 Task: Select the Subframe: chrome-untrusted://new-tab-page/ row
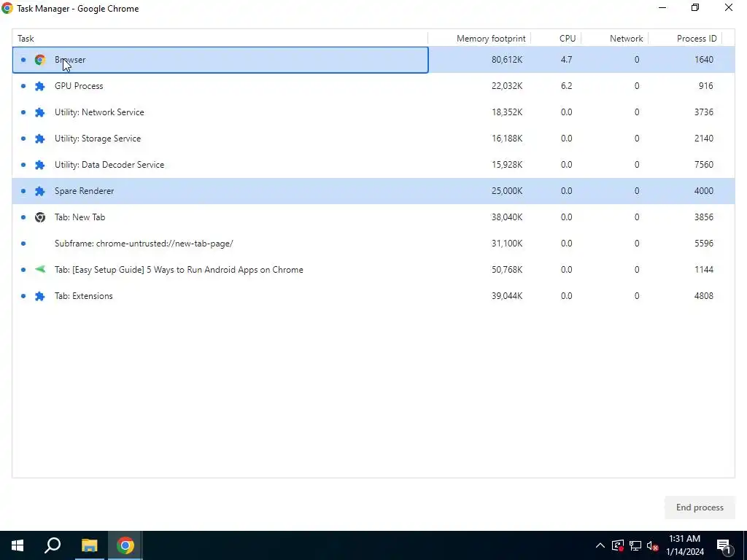[x=373, y=244]
